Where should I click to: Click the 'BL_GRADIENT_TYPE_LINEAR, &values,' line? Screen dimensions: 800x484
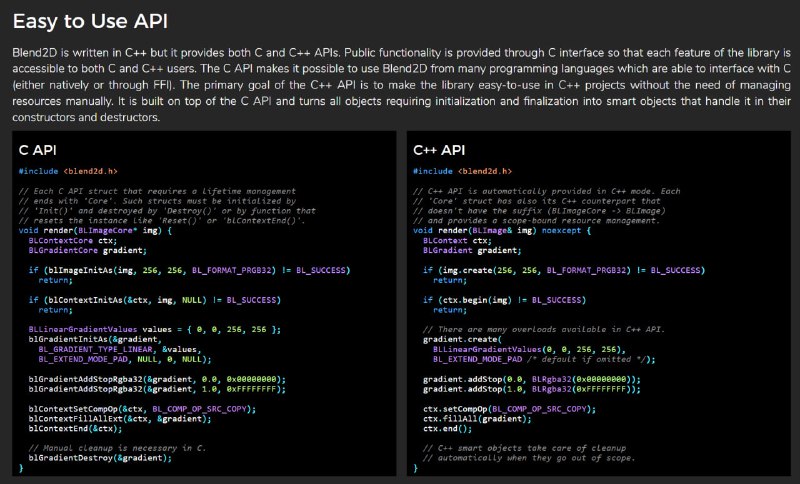point(120,349)
